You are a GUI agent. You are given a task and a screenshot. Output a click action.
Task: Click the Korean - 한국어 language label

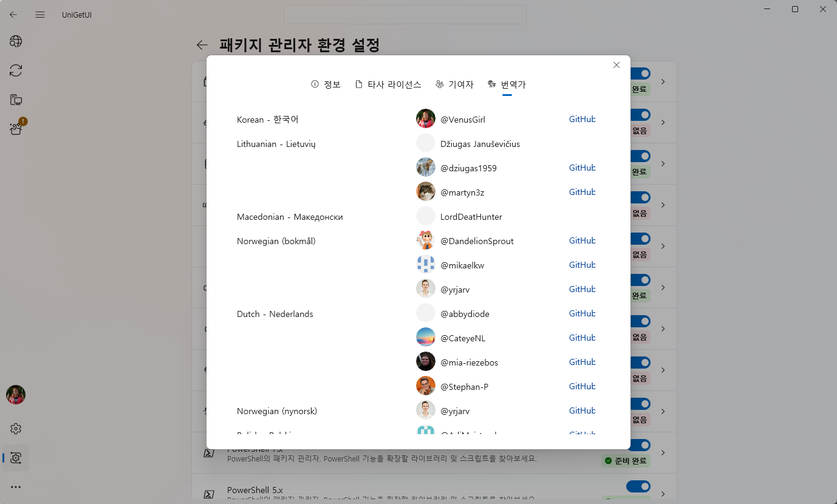pyautogui.click(x=268, y=120)
